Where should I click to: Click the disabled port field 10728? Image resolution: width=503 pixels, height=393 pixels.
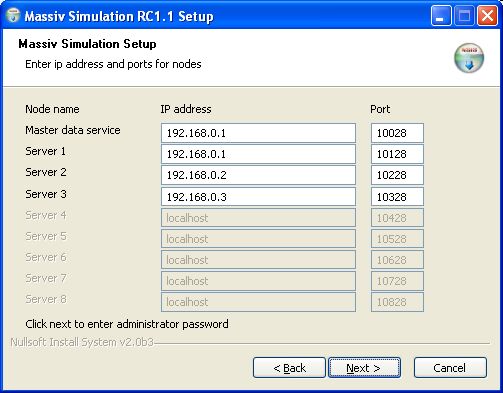pos(397,281)
